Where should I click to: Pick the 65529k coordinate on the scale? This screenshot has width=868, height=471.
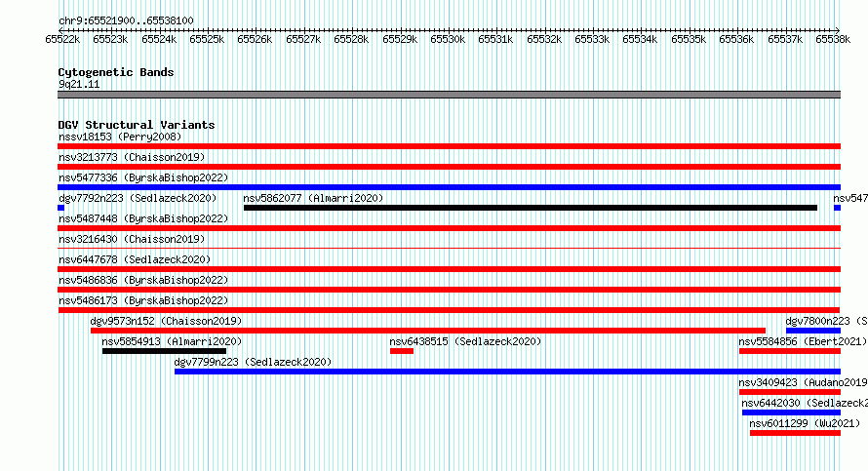400,39
